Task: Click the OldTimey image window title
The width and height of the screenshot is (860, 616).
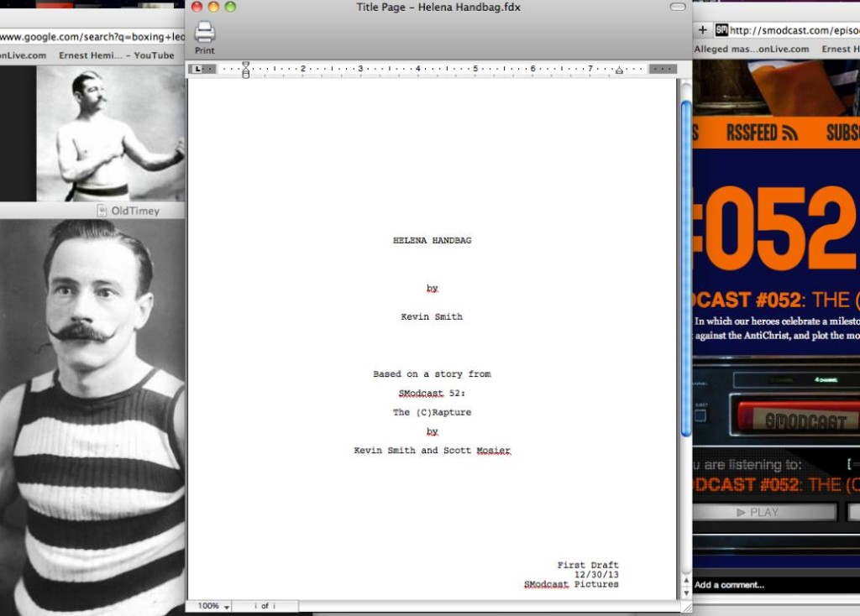Action: coord(134,211)
